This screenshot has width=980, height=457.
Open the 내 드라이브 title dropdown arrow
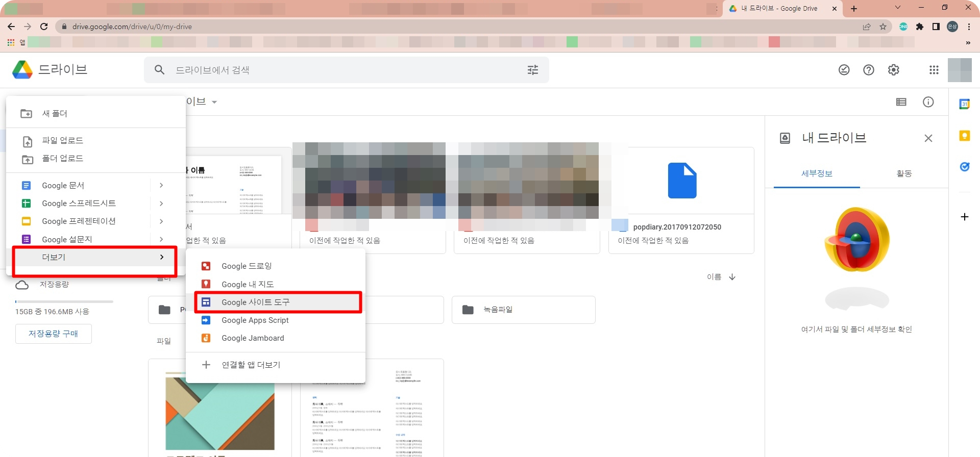coord(214,102)
